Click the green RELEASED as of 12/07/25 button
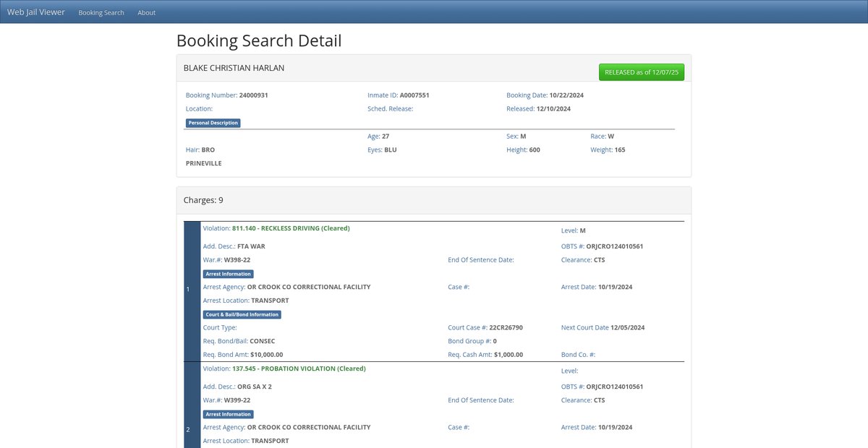Screen dimensions: 868x448 pos(641,72)
